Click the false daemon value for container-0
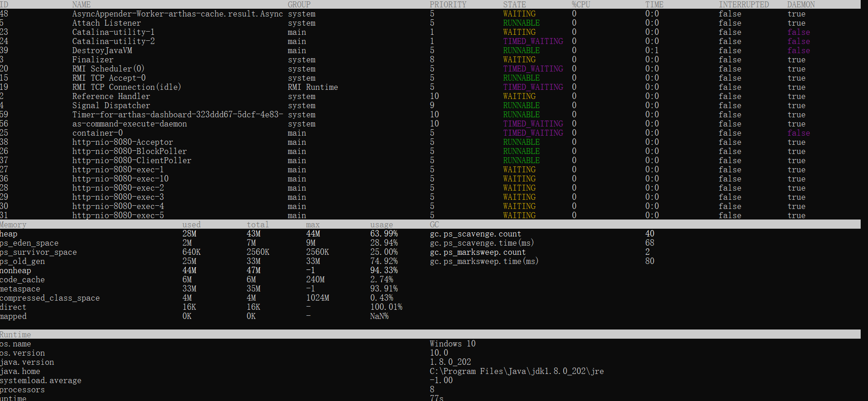868x401 pixels. [799, 133]
